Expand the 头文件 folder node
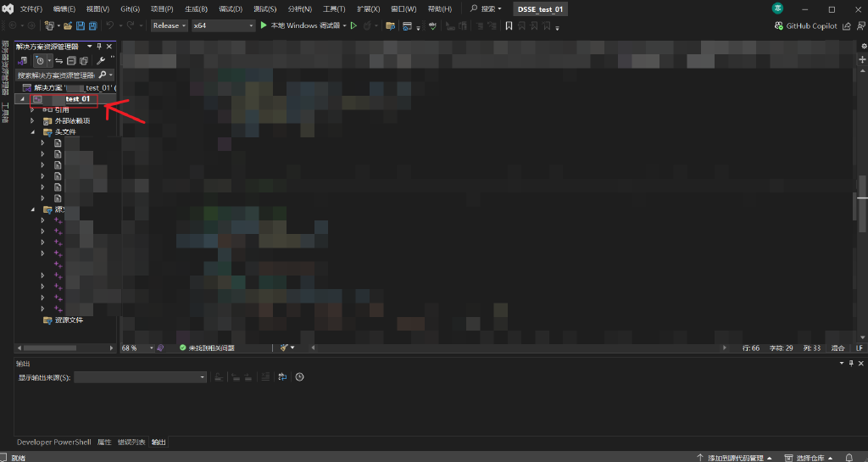The height and width of the screenshot is (462, 868). click(33, 132)
